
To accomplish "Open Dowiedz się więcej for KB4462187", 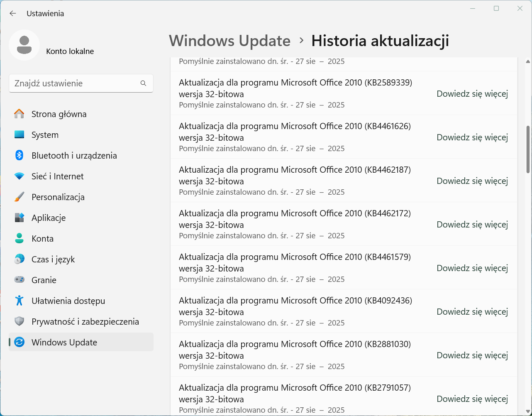I will coord(472,181).
